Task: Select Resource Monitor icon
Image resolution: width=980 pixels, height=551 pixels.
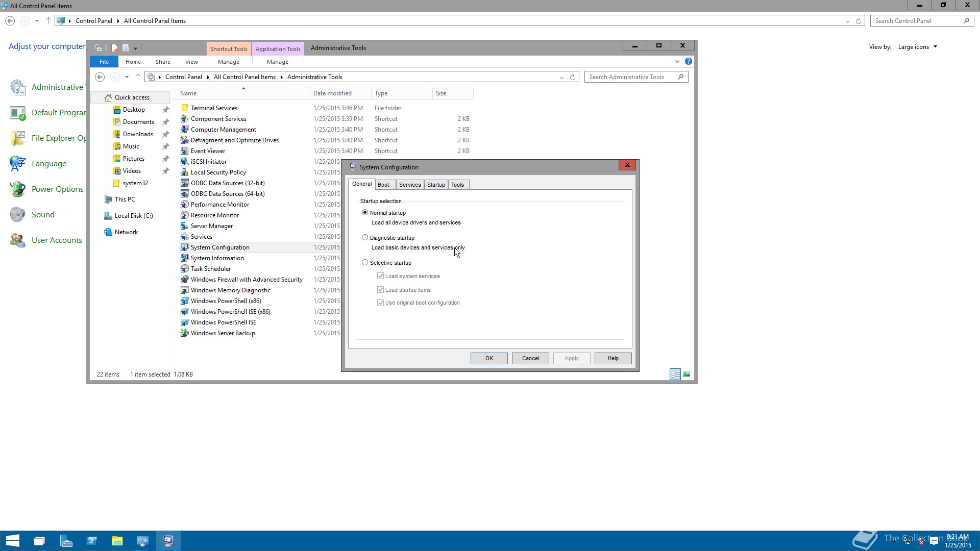Action: 184,215
